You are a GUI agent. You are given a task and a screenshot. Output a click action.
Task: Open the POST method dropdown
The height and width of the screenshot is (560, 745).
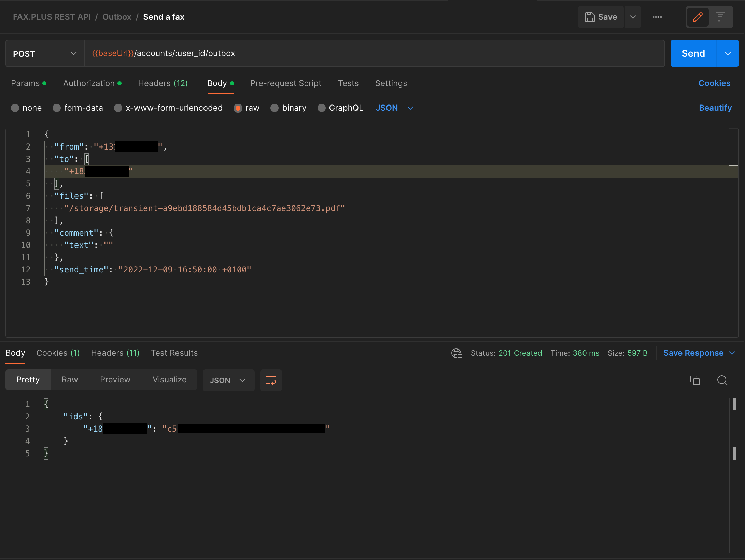tap(45, 54)
